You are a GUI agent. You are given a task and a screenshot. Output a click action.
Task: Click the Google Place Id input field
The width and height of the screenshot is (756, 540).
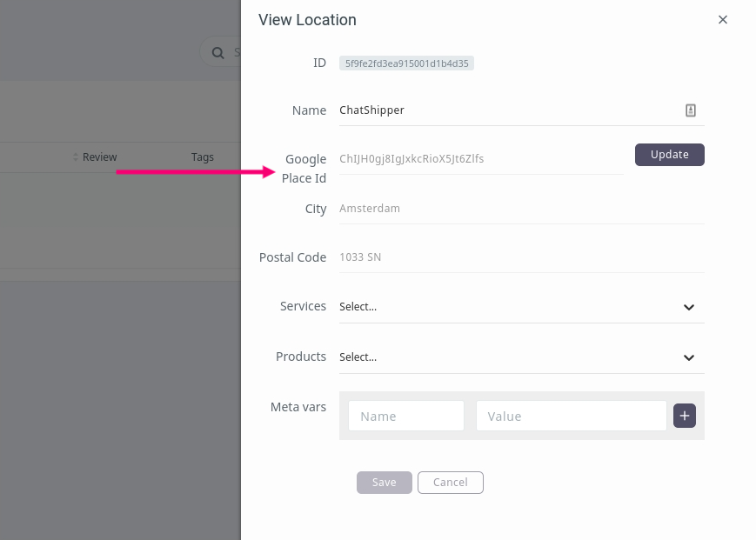point(481,159)
